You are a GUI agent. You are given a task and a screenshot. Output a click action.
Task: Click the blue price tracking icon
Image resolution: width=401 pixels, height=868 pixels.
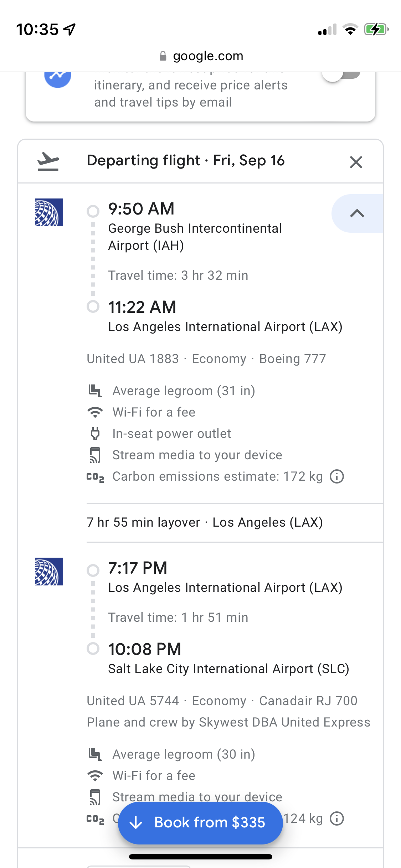[57, 77]
